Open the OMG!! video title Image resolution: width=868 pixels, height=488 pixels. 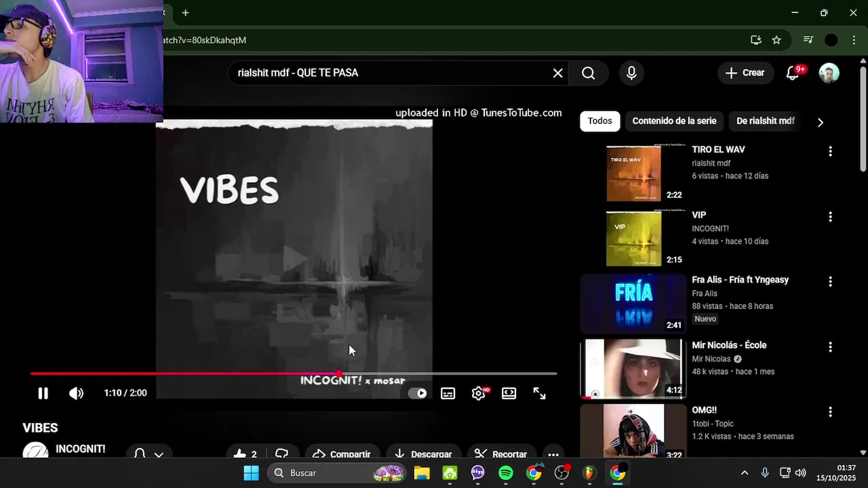click(705, 410)
